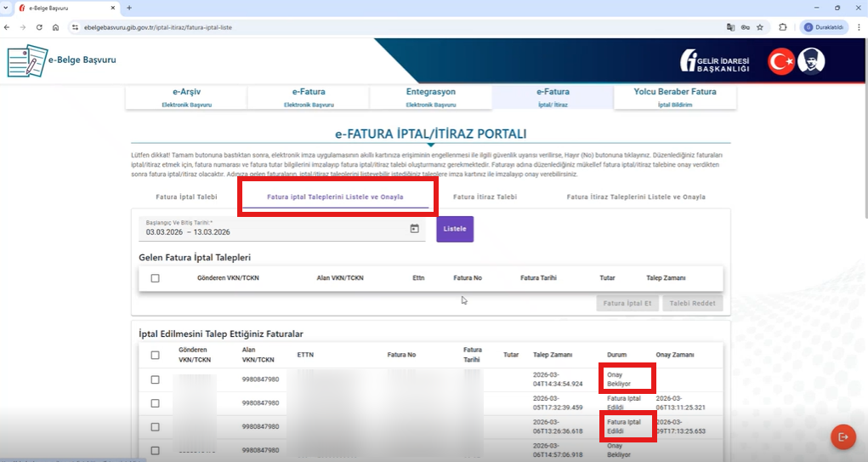
Task: Click the e-Belge Başvuru logo icon
Action: tap(27, 61)
